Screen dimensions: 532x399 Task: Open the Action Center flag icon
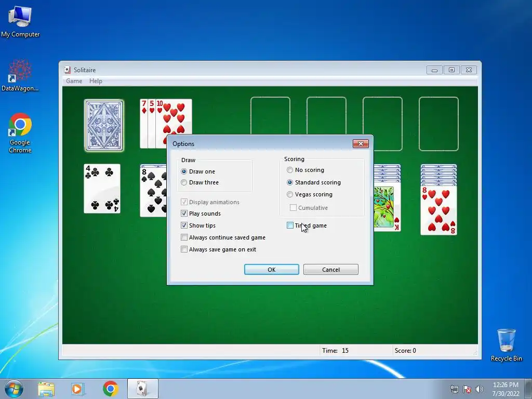(x=467, y=389)
